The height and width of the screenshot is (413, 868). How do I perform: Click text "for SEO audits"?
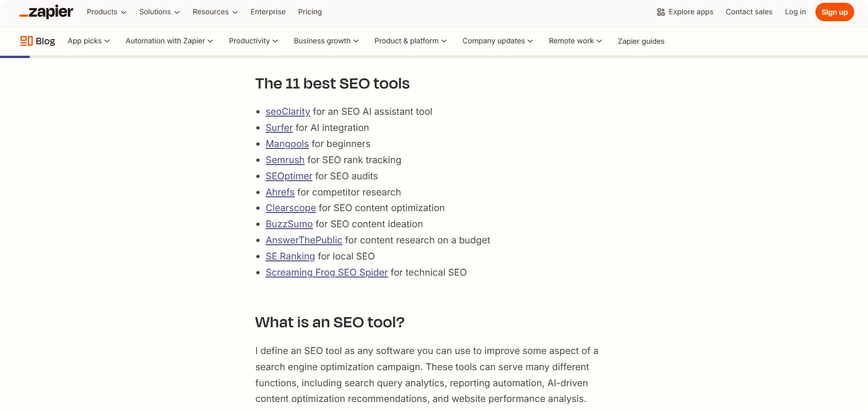(347, 176)
